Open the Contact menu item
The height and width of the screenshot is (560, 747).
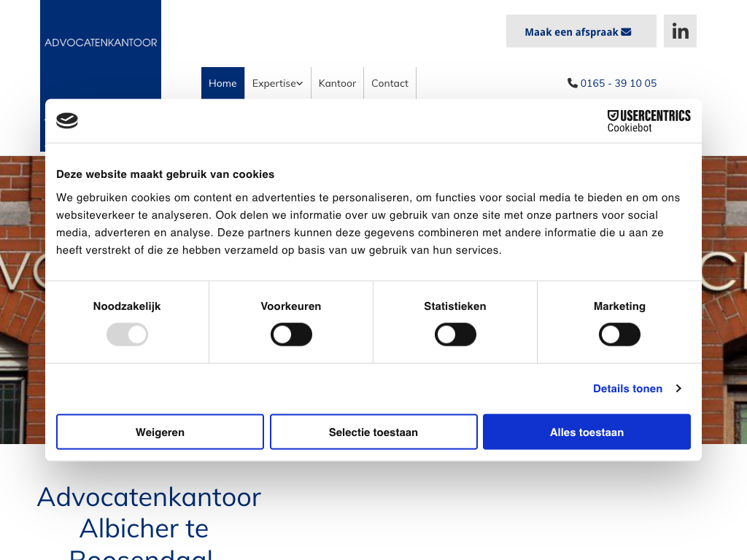click(x=390, y=83)
